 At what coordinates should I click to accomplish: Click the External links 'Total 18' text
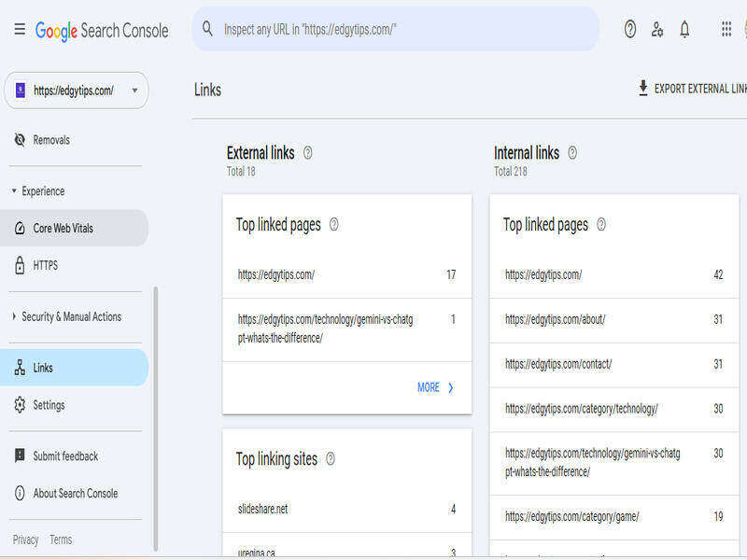[x=241, y=172]
